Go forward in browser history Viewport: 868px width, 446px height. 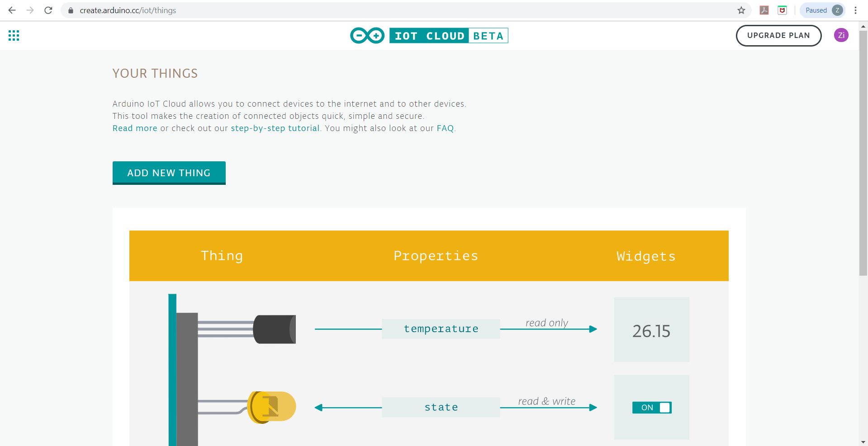(x=30, y=10)
